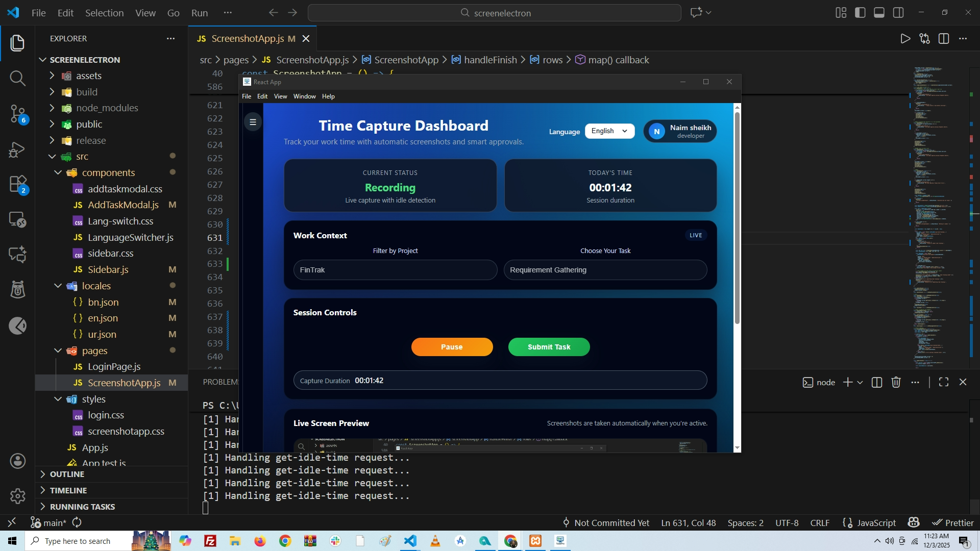Screen dimensions: 980x551
Task: Expand the node_modules folder
Action: point(107,108)
